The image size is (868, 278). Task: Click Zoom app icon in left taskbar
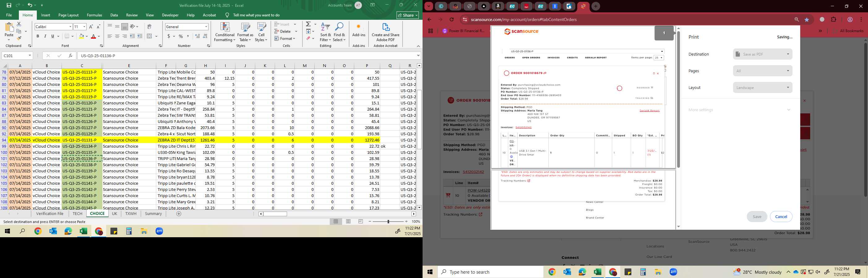159,231
